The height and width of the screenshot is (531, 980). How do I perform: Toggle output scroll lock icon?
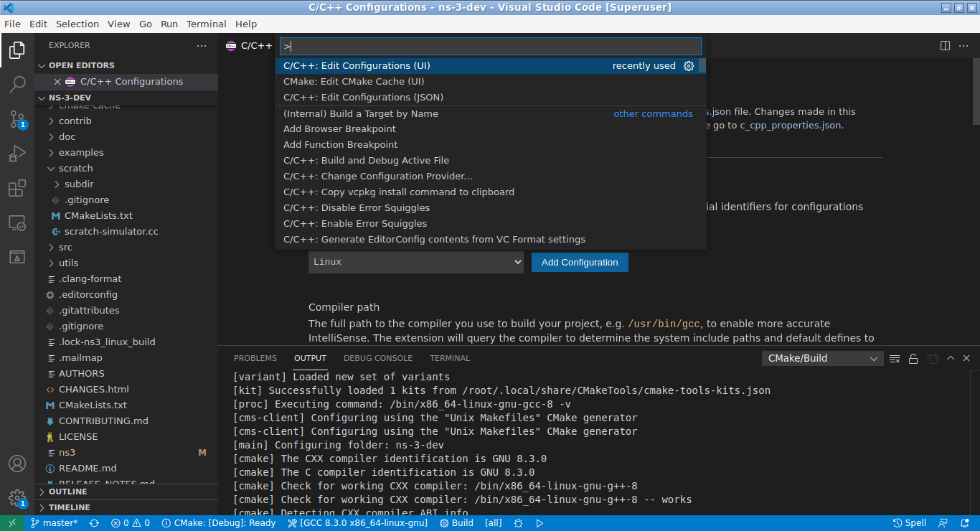(913, 358)
